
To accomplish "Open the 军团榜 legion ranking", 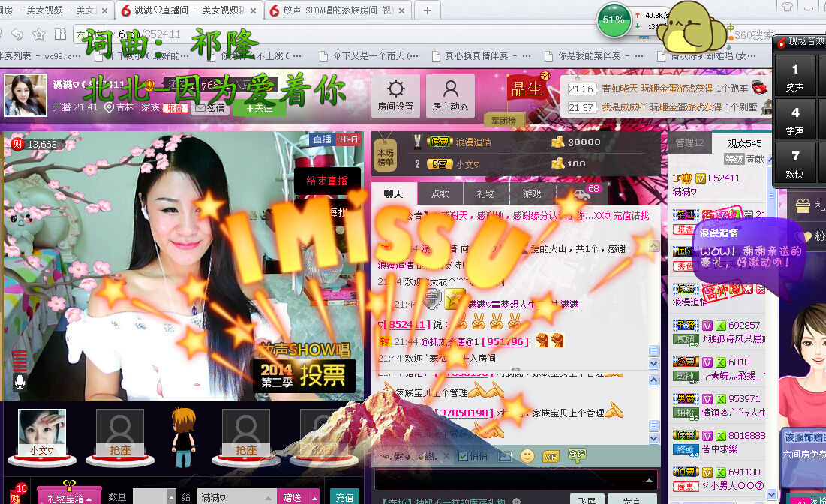I will tap(503, 121).
